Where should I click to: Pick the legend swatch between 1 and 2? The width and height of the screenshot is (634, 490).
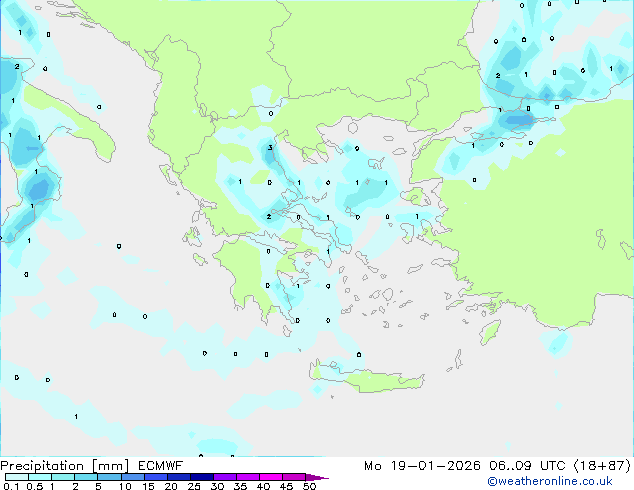tap(63, 477)
